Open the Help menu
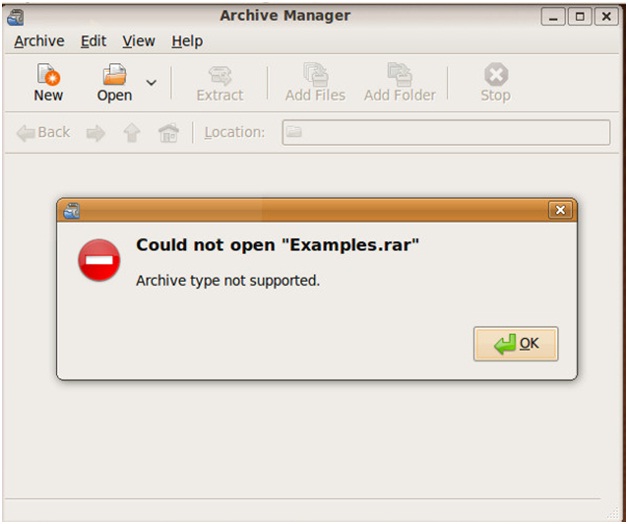The width and height of the screenshot is (628, 524). click(186, 41)
